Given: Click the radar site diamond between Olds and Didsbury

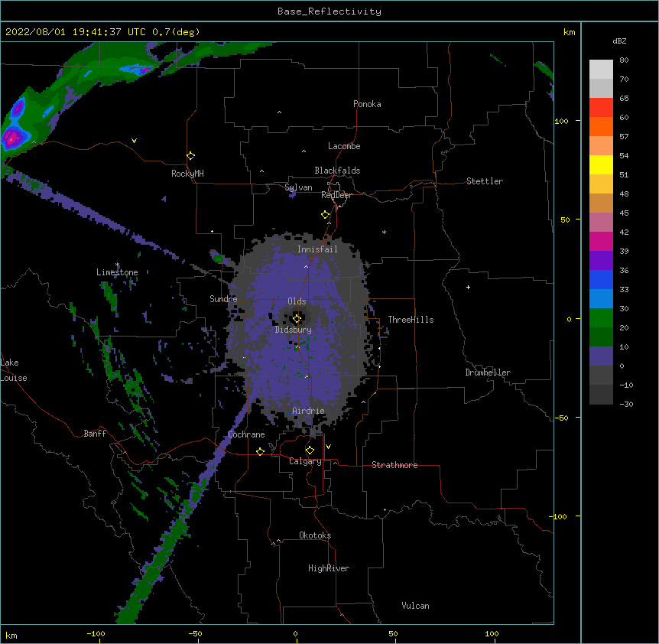Looking at the screenshot, I should tap(297, 319).
